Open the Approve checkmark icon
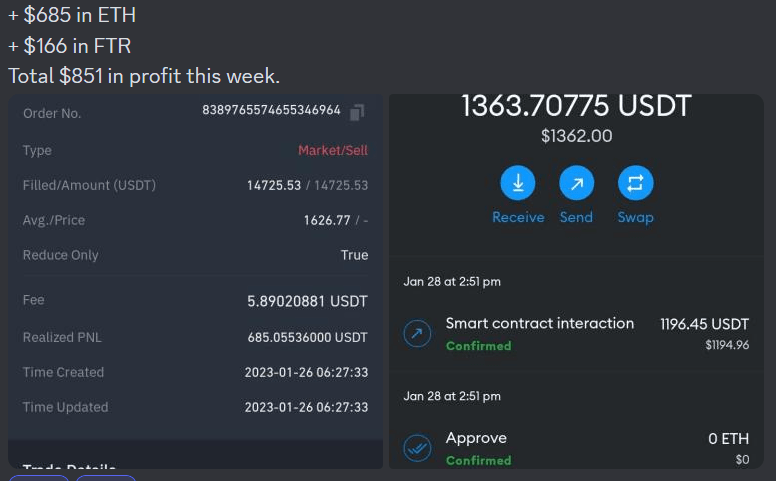Viewport: 776px width, 481px height. coord(417,448)
